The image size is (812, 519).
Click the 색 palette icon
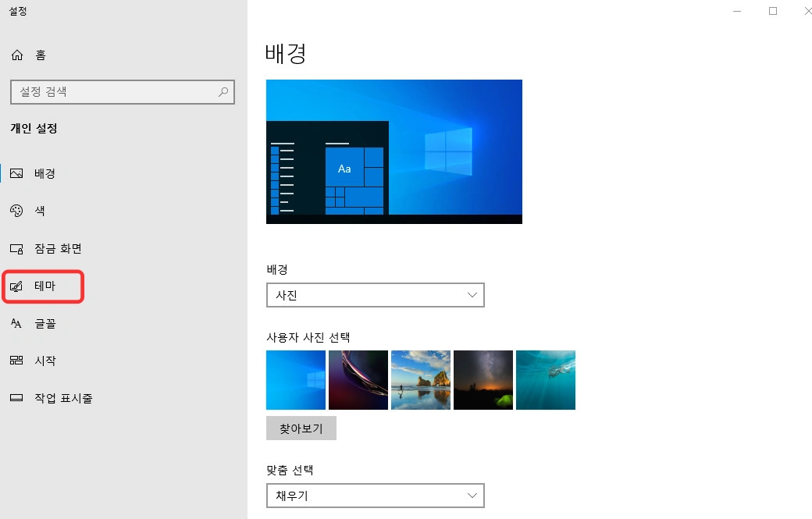click(x=16, y=211)
